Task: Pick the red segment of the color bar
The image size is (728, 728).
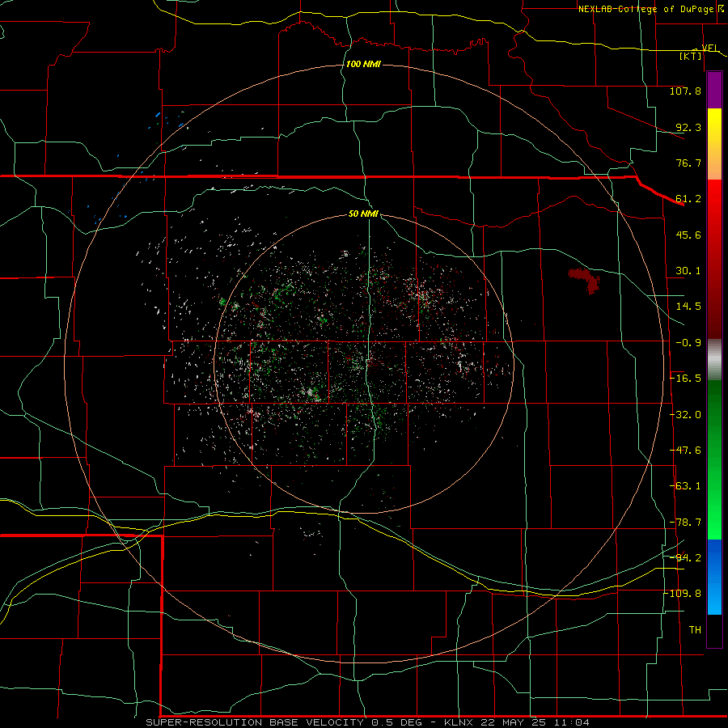Action: [x=714, y=259]
